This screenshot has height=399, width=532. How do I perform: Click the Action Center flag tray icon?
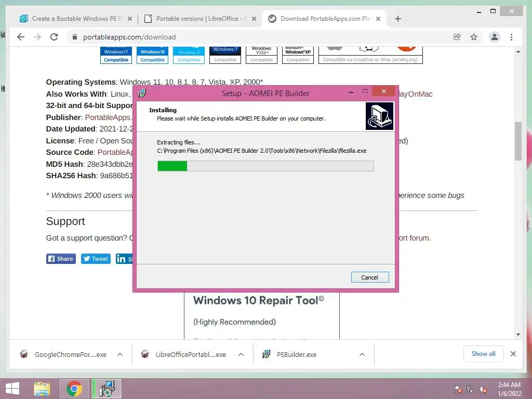(x=458, y=389)
